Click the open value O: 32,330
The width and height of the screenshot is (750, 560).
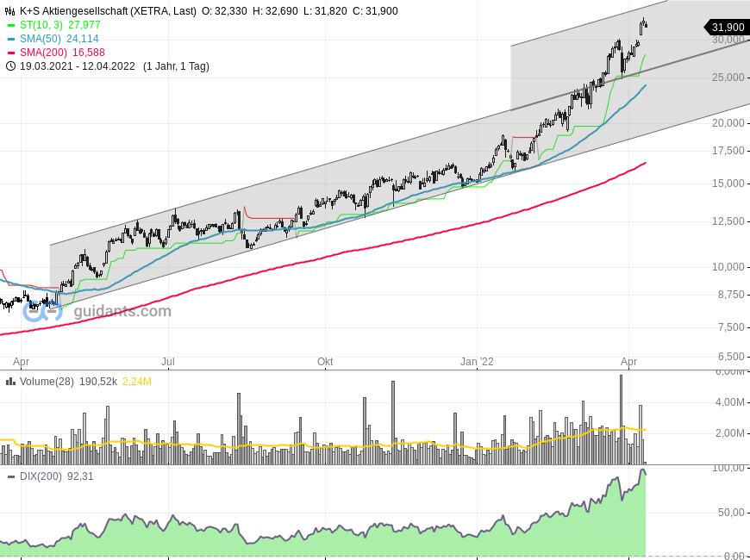[x=224, y=11]
